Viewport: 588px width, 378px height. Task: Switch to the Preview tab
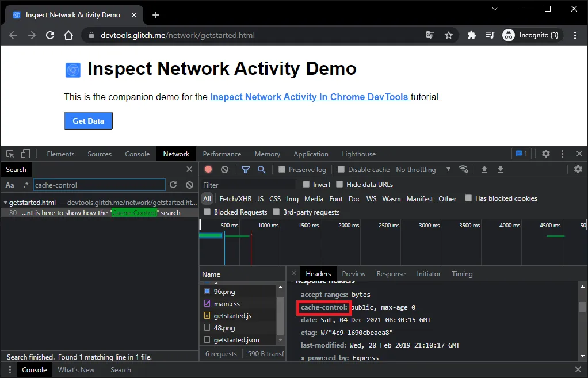(354, 274)
